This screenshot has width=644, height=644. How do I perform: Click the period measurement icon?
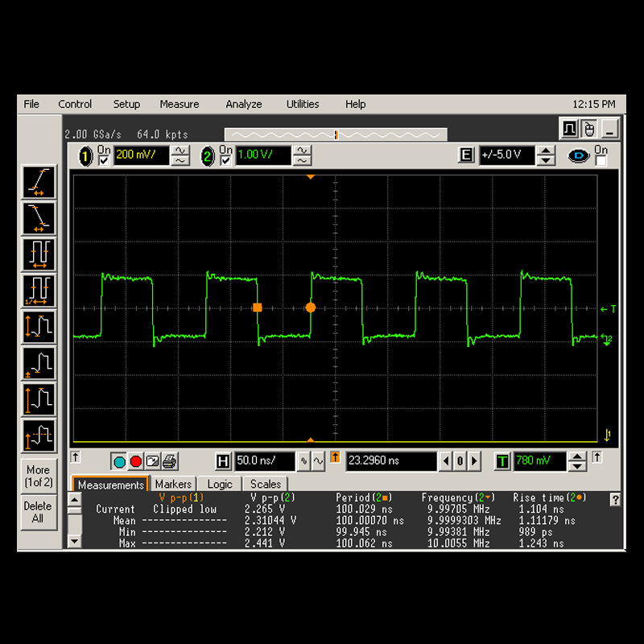pos(39,254)
